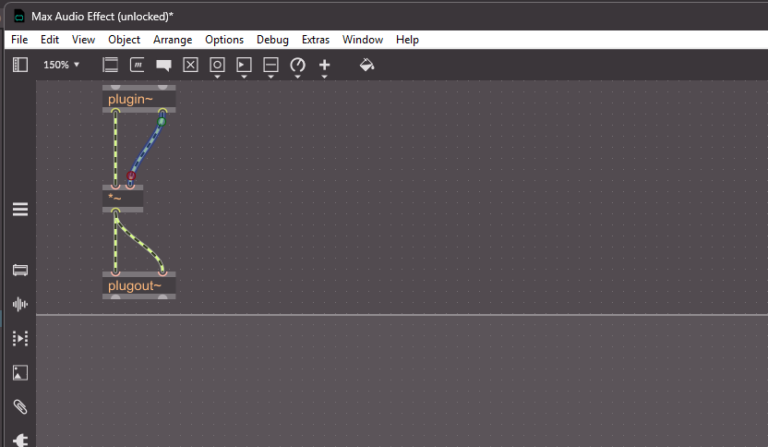Viewport: 768px width, 447px height.
Task: Select the plugout~ object
Action: point(139,285)
